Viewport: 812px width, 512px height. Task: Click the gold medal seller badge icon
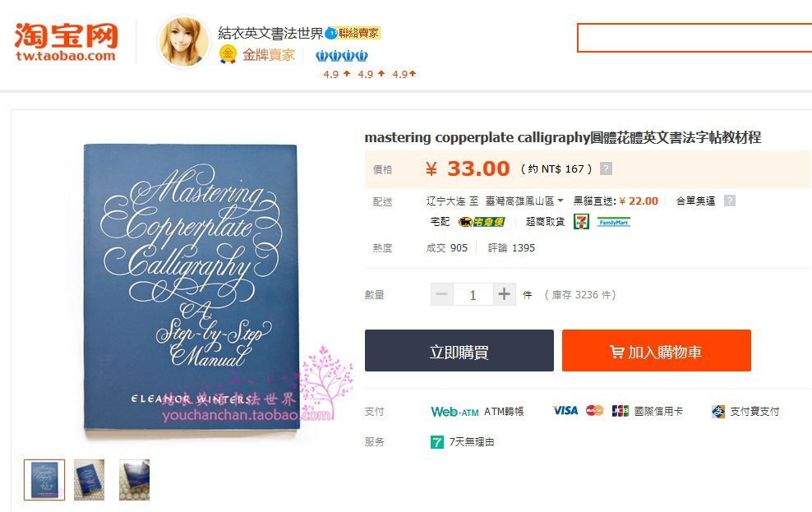(x=228, y=54)
